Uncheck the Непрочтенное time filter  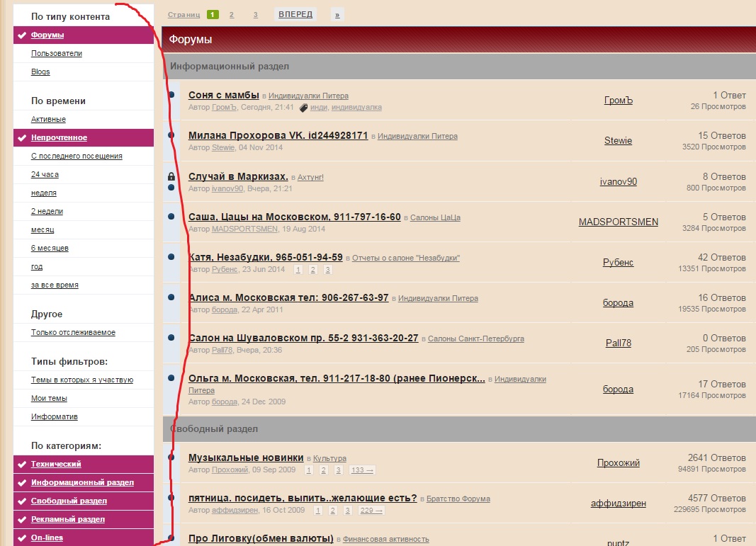pos(59,137)
